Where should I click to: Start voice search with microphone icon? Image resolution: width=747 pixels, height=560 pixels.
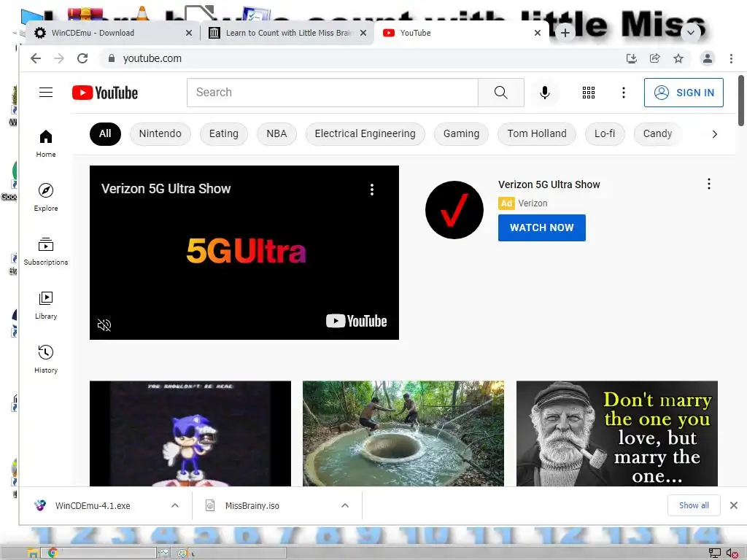544,93
